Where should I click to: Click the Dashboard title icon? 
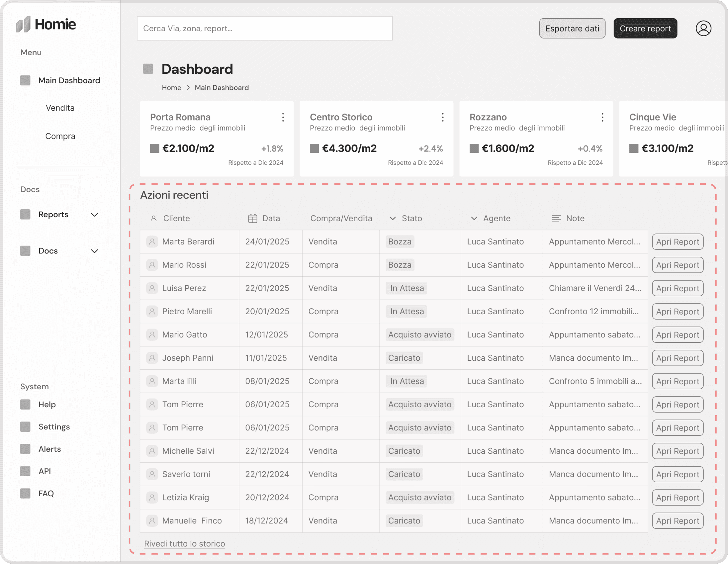pos(148,69)
